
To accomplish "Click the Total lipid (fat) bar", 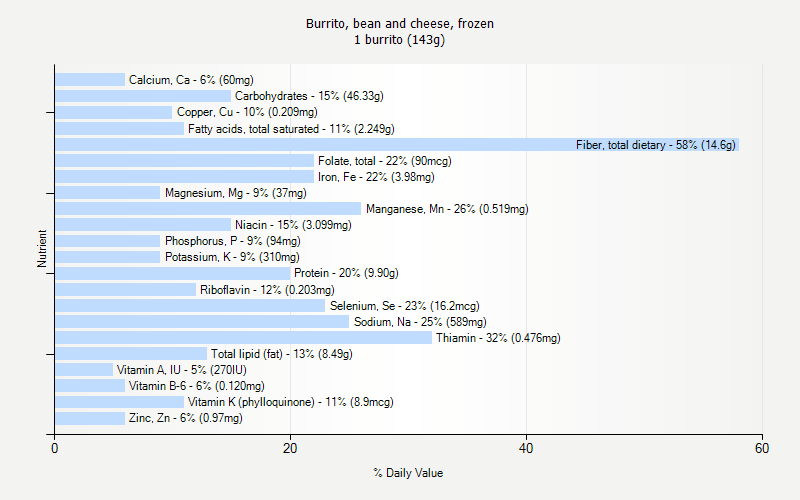I will click(x=131, y=354).
